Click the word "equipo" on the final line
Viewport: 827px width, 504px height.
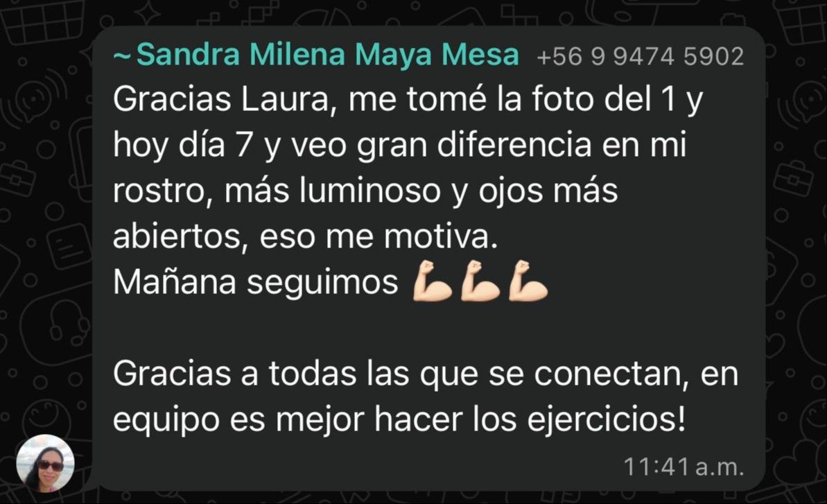(x=166, y=422)
